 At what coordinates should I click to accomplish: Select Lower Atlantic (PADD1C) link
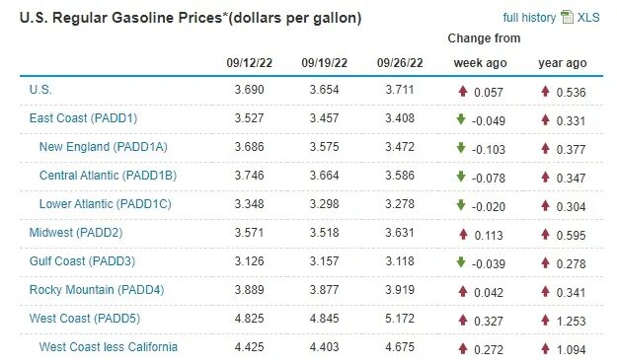(105, 204)
